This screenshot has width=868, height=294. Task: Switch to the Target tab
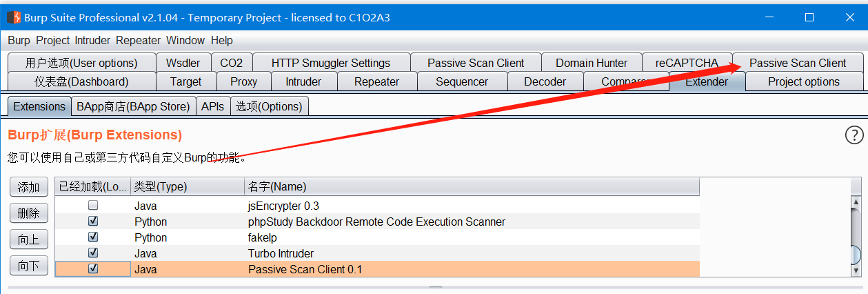186,81
